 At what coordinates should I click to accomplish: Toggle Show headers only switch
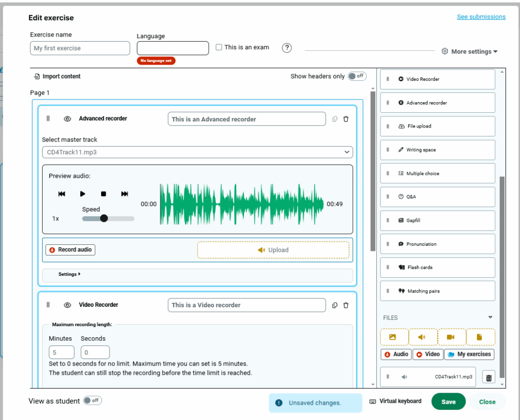(x=356, y=76)
